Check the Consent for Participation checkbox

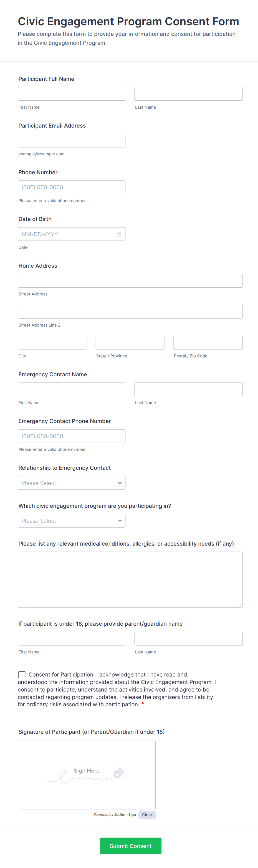[x=22, y=675]
